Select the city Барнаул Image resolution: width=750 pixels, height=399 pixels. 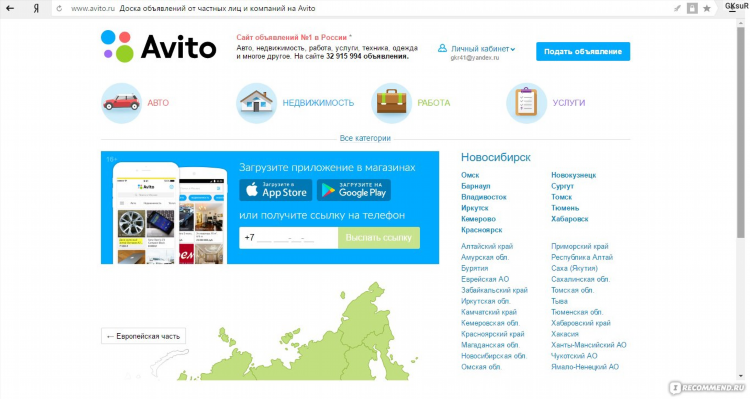(475, 186)
